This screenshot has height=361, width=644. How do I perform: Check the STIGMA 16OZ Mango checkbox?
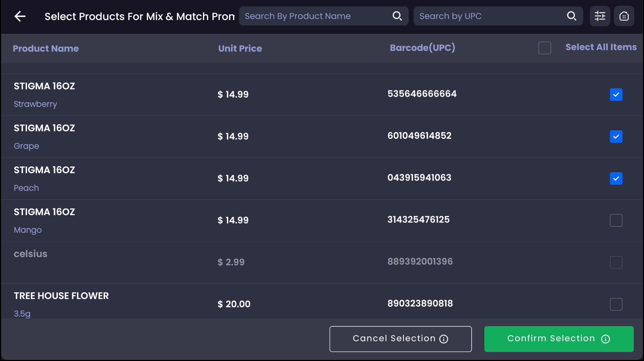coord(616,220)
